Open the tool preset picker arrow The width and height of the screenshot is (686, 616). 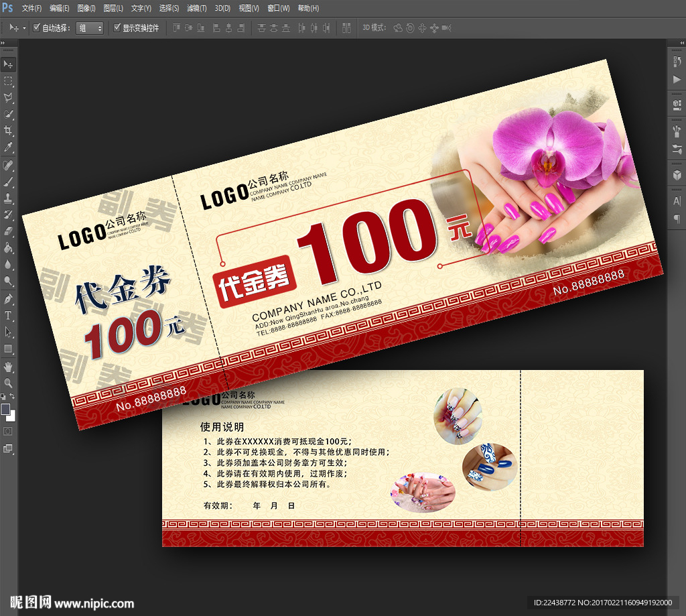point(24,28)
